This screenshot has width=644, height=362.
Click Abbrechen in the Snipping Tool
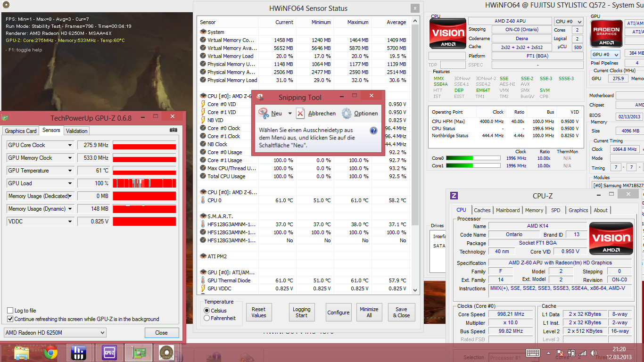316,113
